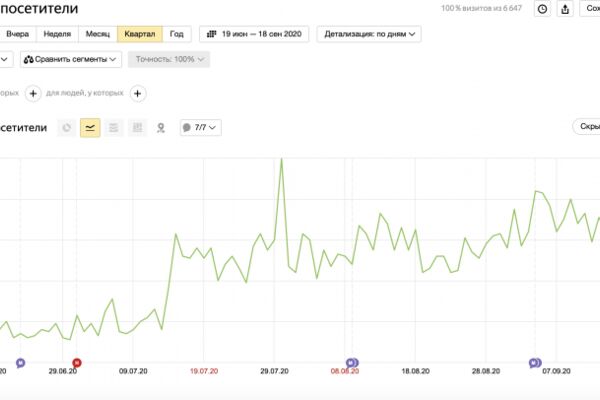The width and height of the screenshot is (600, 400).
Task: Open red annotation marker near 29.06.20
Action: [x=77, y=362]
